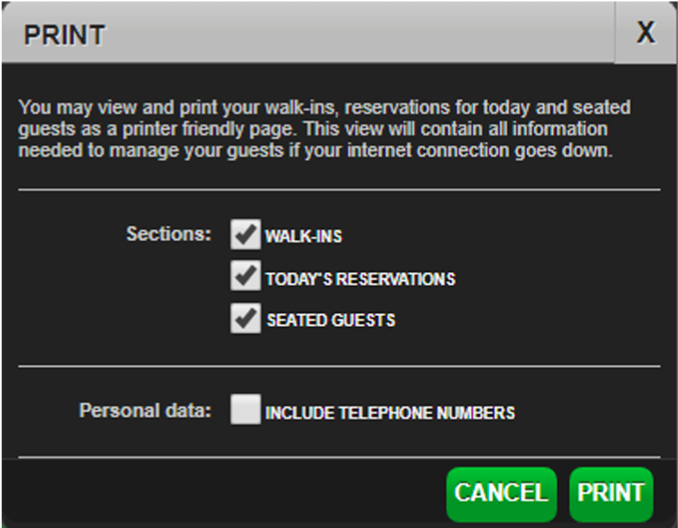
Task: Click the TODAY'S RESERVATIONS label text
Action: 360,279
